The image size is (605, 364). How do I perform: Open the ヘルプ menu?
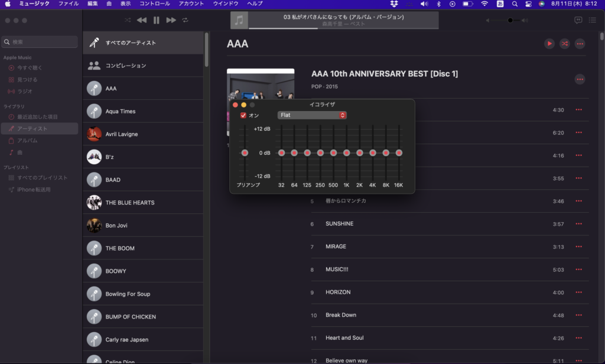(255, 4)
